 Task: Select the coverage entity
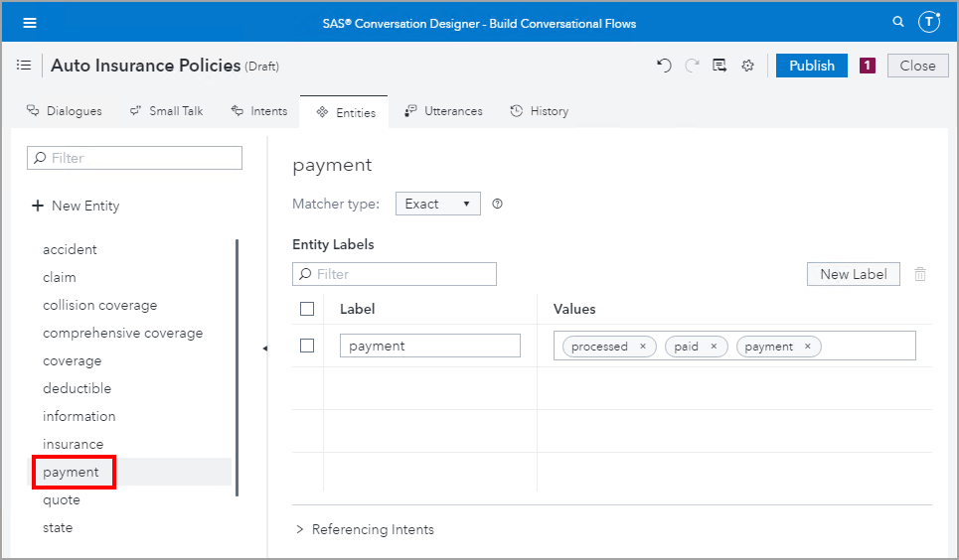(73, 360)
